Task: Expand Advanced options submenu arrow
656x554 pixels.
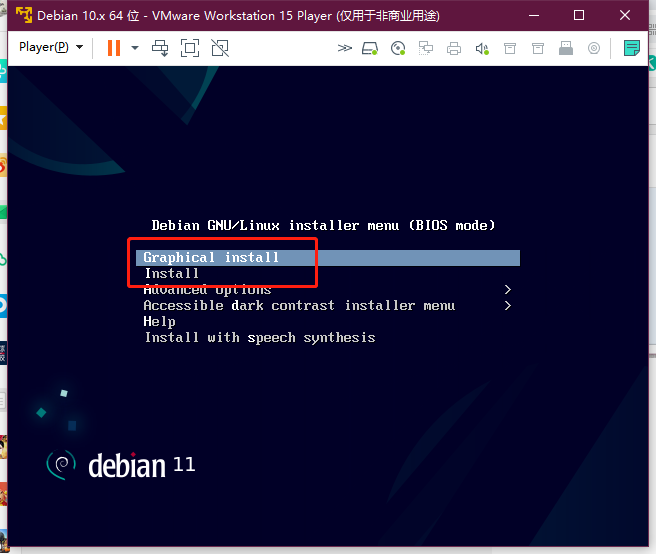Action: click(x=507, y=290)
